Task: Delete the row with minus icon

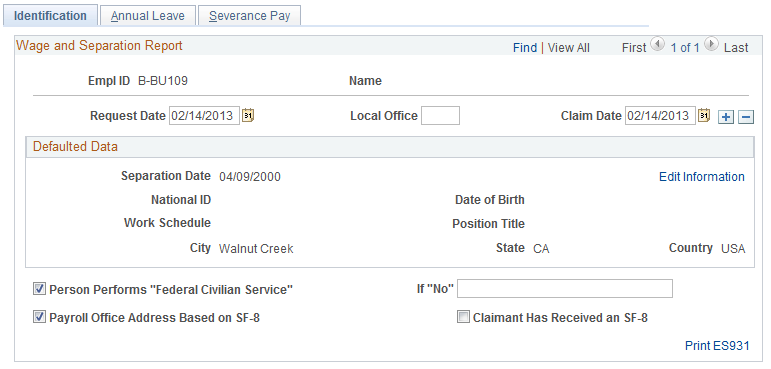Action: (x=746, y=117)
